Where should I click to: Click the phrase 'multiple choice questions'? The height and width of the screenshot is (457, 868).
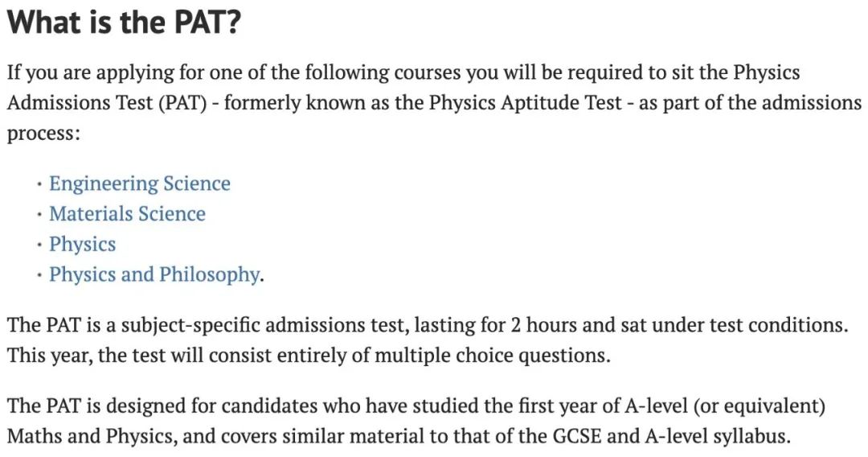tap(490, 356)
